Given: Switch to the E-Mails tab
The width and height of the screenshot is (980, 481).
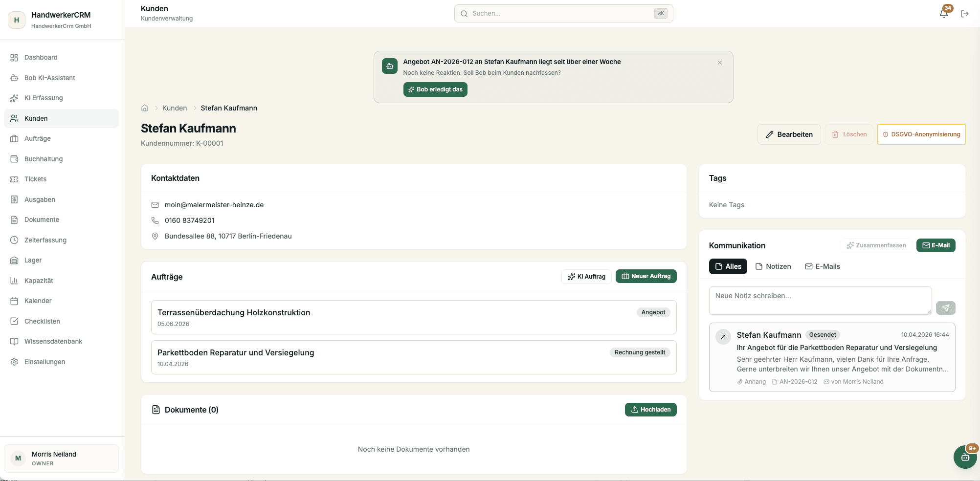Looking at the screenshot, I should tap(823, 266).
